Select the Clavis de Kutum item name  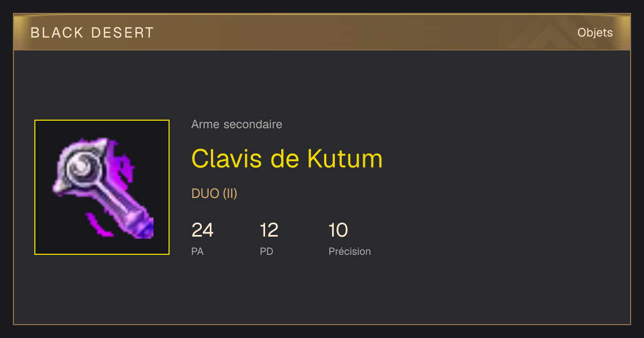pyautogui.click(x=287, y=159)
